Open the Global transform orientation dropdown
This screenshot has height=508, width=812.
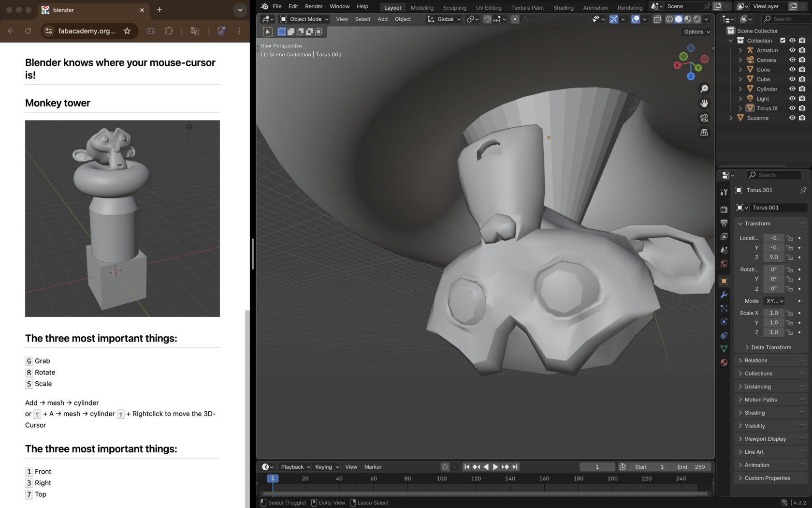pos(444,19)
